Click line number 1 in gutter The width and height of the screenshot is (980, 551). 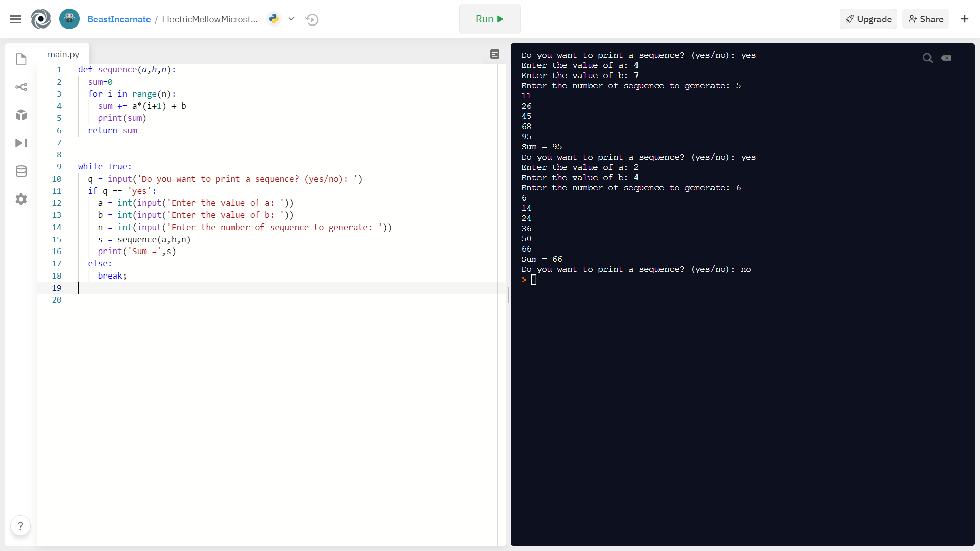(59, 70)
